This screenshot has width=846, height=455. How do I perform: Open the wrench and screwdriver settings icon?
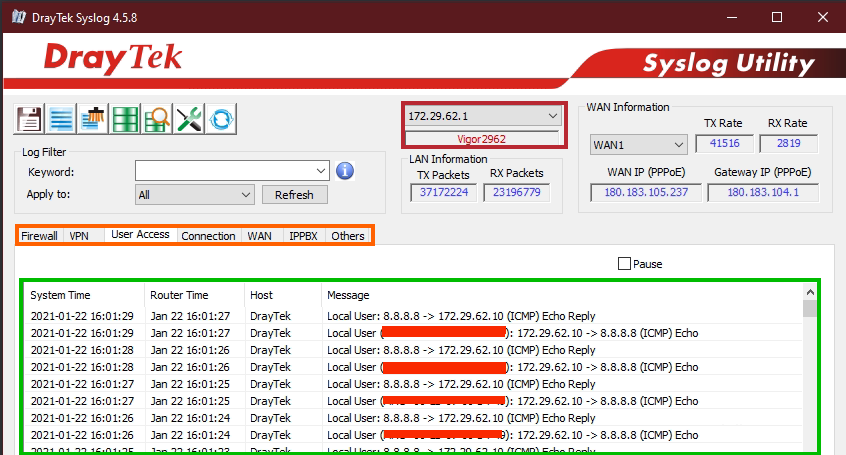click(x=189, y=118)
